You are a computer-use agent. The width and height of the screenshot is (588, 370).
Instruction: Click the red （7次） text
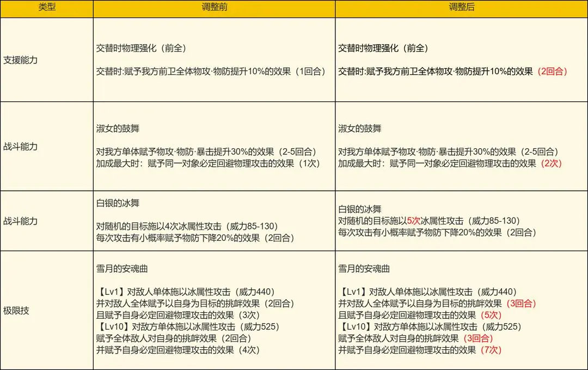point(491,350)
